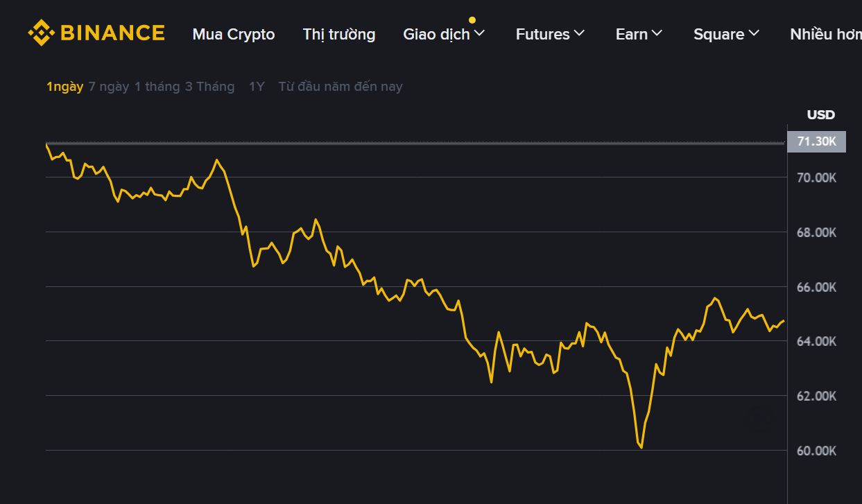Click the USD currency label

click(x=820, y=115)
